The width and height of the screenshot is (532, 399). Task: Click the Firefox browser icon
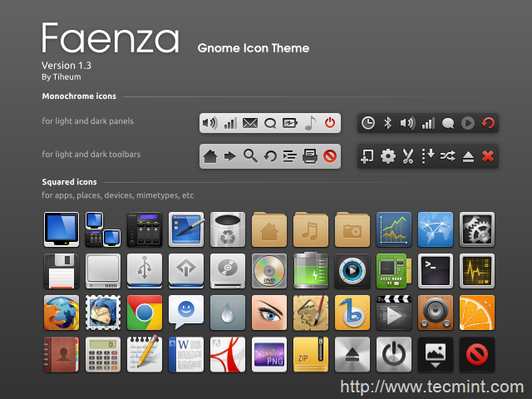(x=62, y=313)
